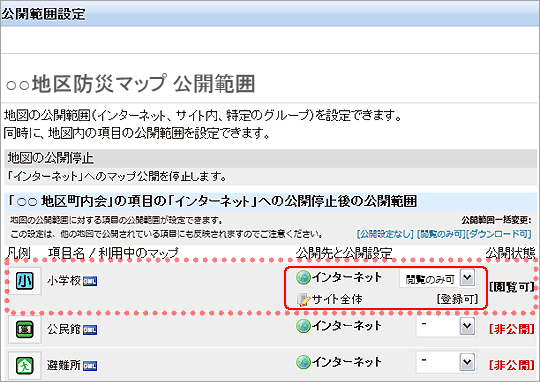Click the 公開状態 column header

[510, 253]
